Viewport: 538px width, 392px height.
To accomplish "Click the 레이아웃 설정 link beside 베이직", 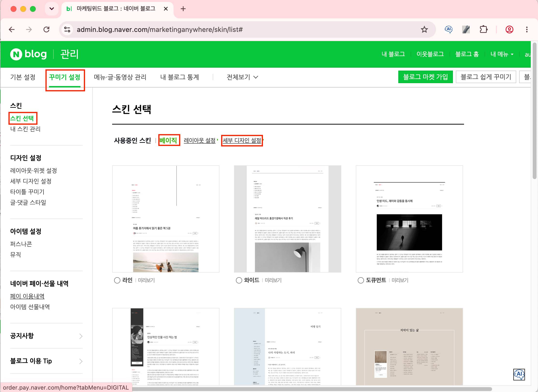I will pos(200,140).
